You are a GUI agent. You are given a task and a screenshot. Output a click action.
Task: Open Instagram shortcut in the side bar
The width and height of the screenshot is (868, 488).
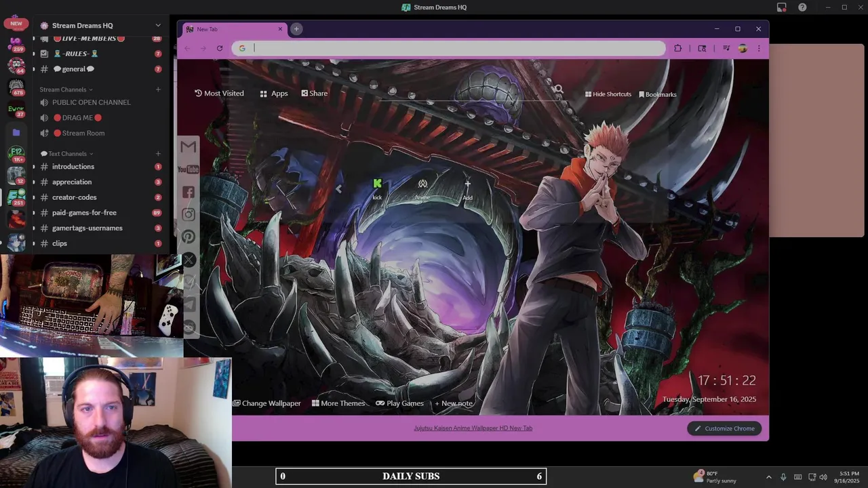[189, 214]
